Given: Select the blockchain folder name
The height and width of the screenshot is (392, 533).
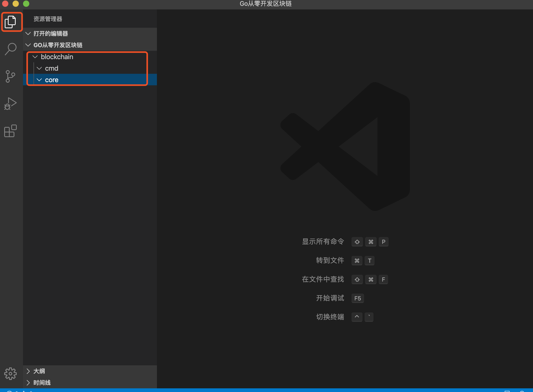Looking at the screenshot, I should tap(57, 57).
